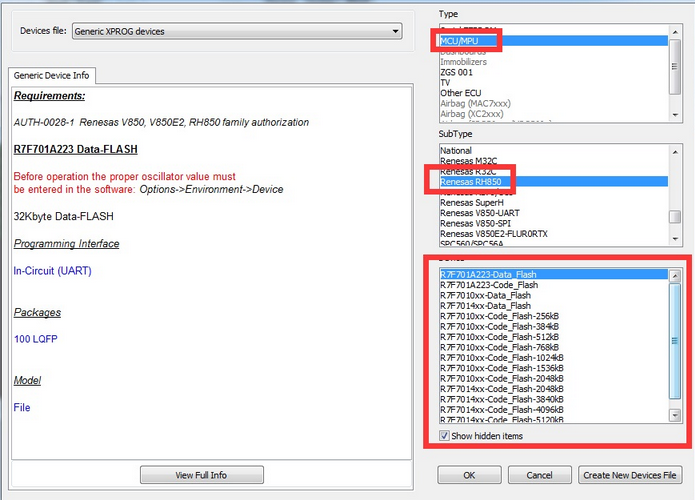The image size is (695, 500).
Task: Click SubType list scroll up arrow
Action: [675, 152]
